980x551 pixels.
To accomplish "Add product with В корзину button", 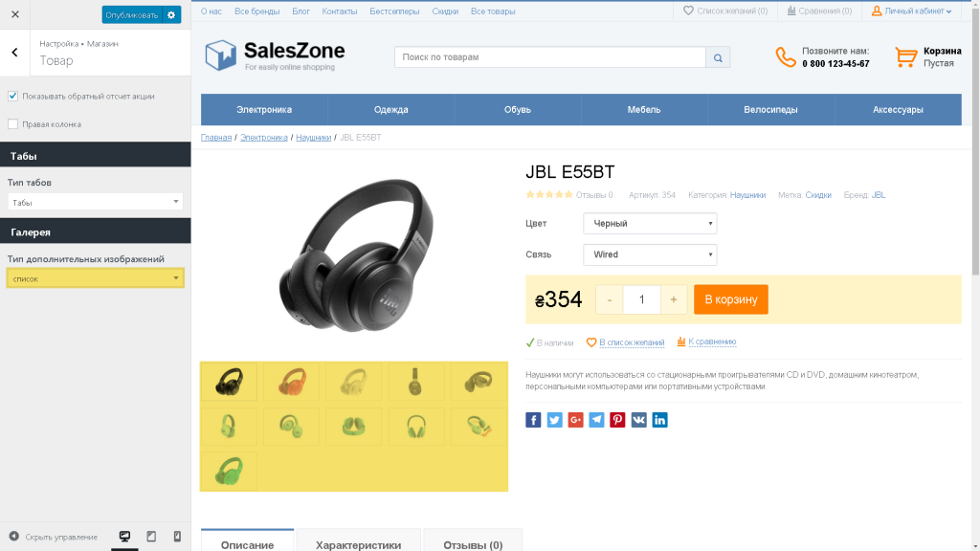I will pos(730,299).
